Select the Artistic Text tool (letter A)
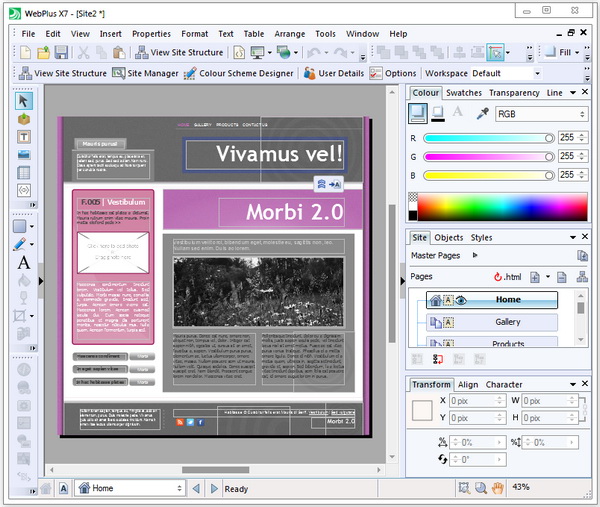 [24, 263]
